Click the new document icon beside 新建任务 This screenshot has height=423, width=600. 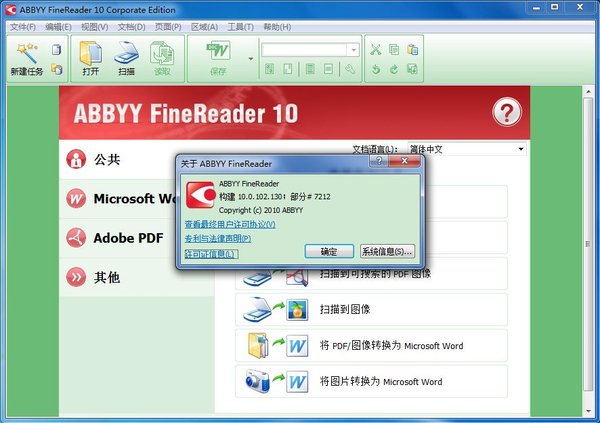[x=57, y=49]
